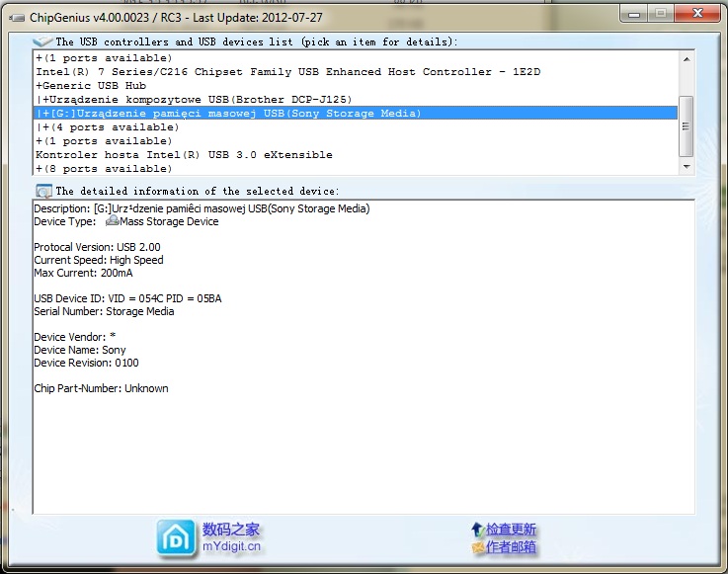Click the device list header drive icon

coord(42,41)
